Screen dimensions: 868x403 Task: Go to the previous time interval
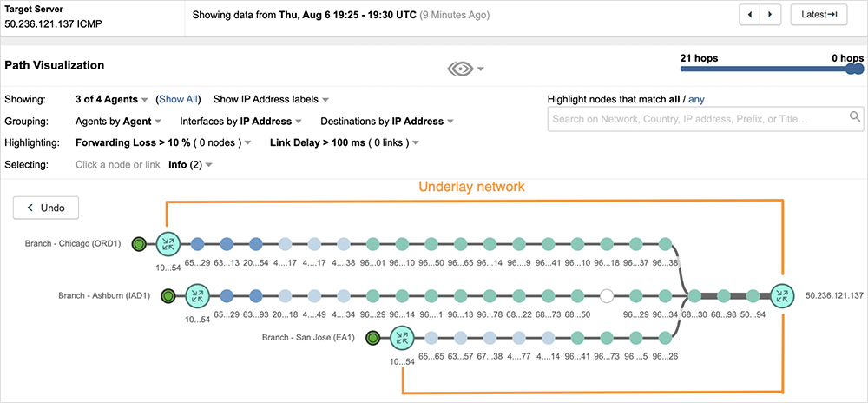[x=749, y=15]
